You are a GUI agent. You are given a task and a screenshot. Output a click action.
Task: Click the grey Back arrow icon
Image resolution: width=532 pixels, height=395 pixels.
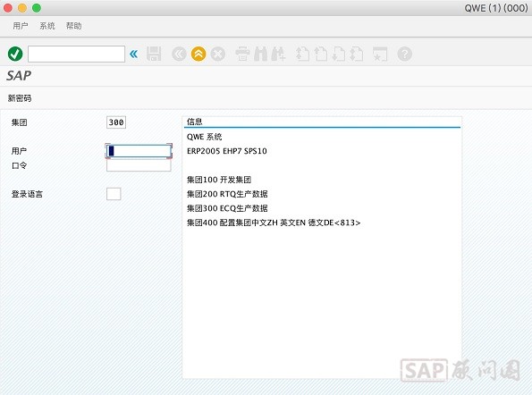[179, 54]
